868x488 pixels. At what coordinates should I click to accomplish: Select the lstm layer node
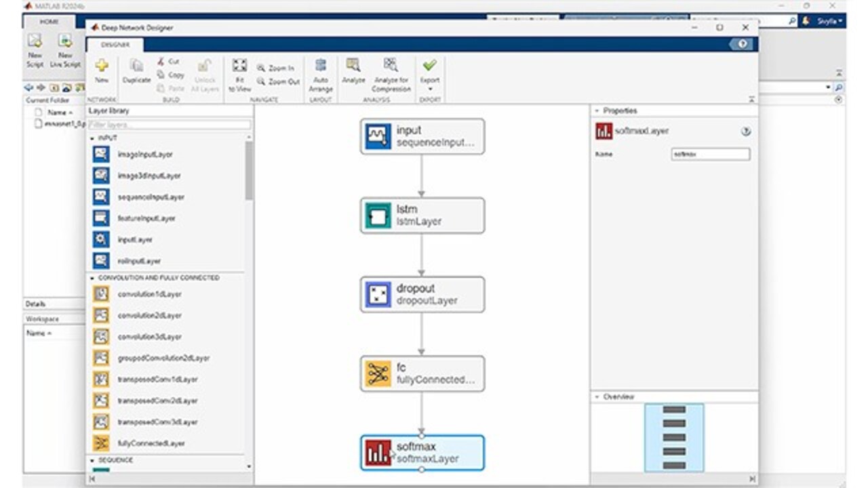pos(422,216)
